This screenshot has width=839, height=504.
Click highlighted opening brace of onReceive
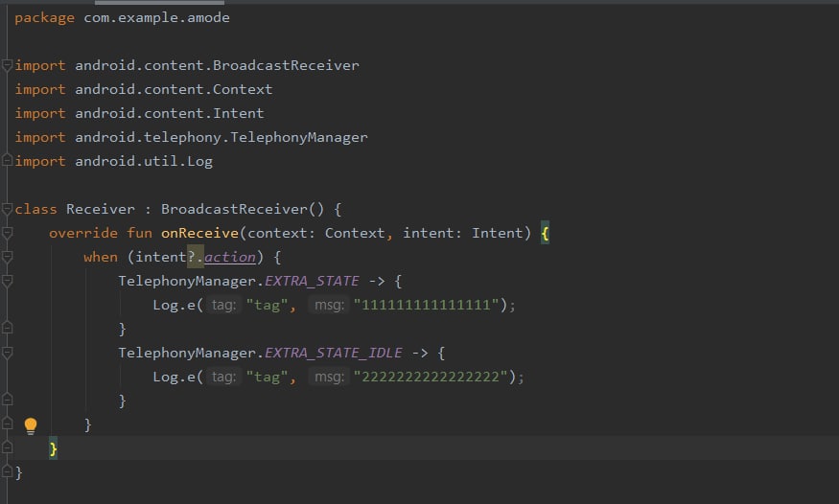point(545,233)
